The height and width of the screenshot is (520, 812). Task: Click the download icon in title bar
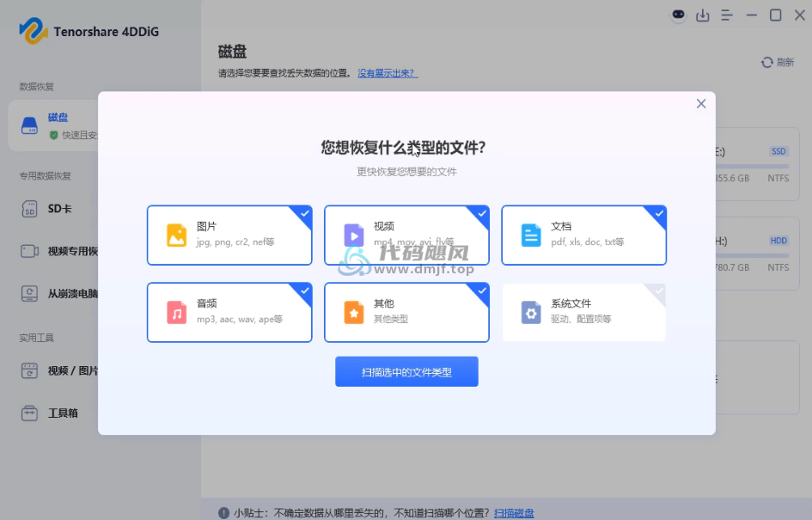[x=703, y=15]
